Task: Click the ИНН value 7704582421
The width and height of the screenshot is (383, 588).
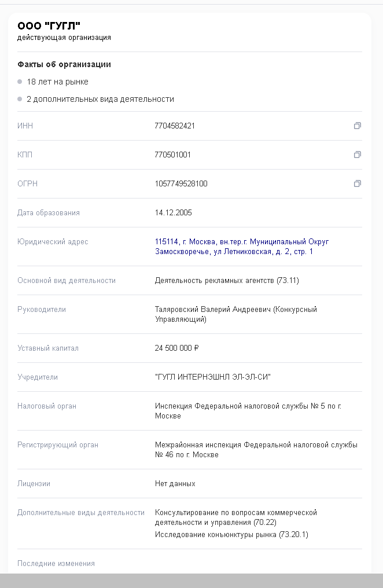Action: pyautogui.click(x=175, y=126)
